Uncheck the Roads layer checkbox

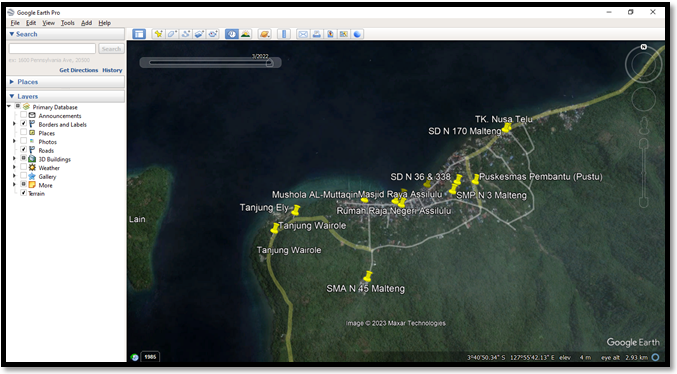pos(24,149)
